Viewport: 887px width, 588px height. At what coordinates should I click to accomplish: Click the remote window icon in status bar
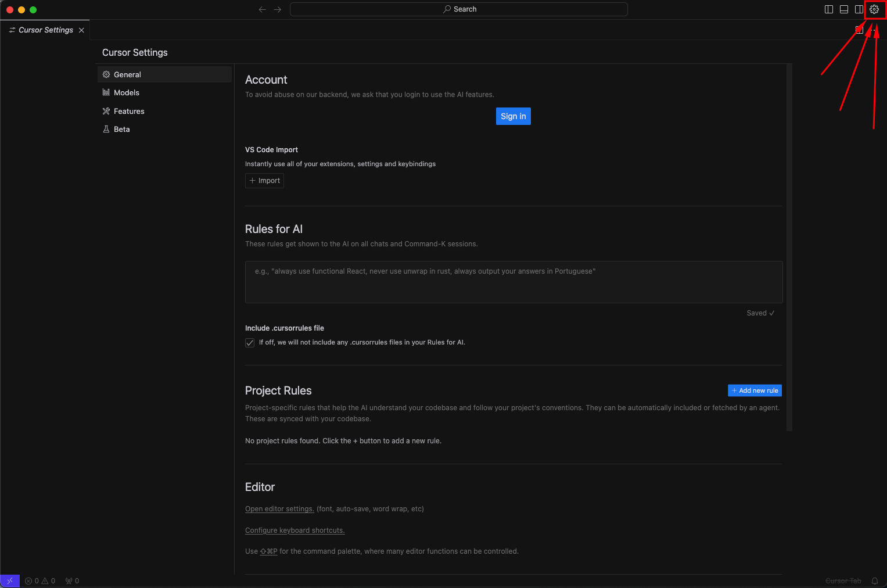(10, 580)
